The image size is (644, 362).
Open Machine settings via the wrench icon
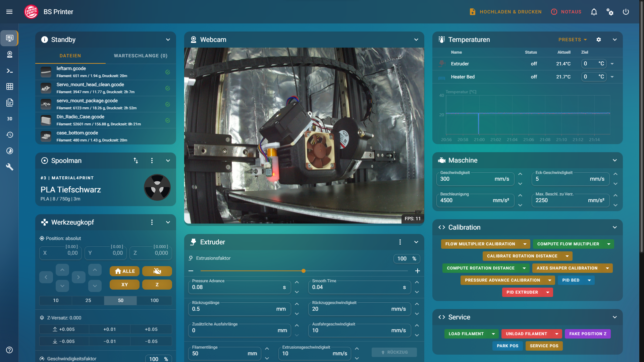point(10,167)
